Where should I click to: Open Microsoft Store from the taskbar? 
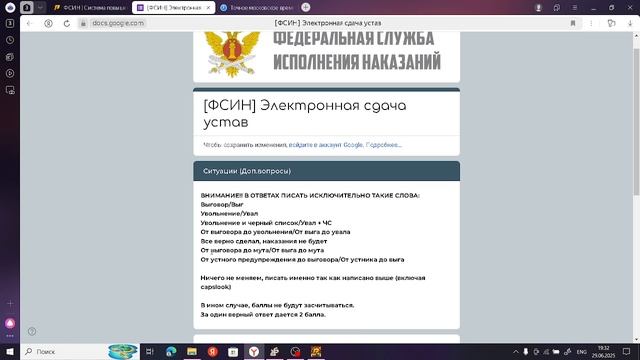pos(233,351)
